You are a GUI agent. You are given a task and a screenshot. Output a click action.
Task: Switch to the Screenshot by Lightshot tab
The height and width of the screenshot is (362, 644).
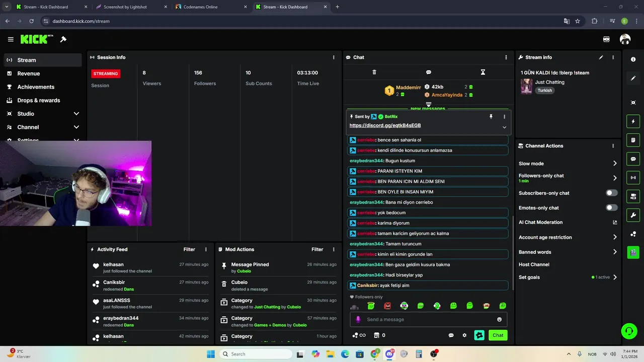point(131,7)
